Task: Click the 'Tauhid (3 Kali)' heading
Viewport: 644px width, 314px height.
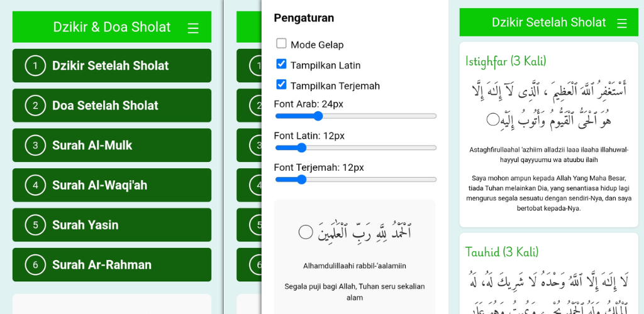Action: click(x=501, y=251)
